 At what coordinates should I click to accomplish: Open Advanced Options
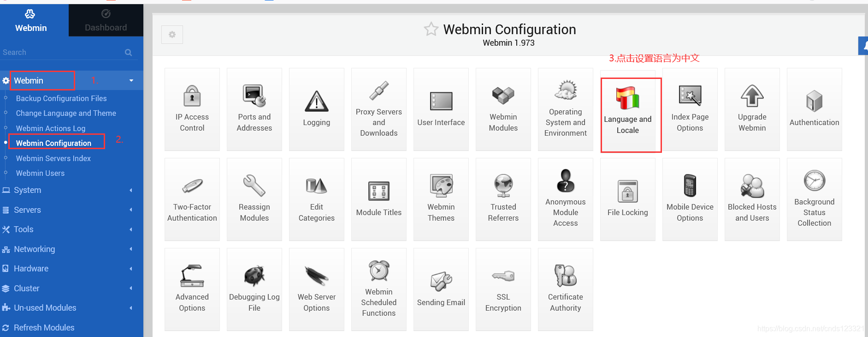pos(192,289)
